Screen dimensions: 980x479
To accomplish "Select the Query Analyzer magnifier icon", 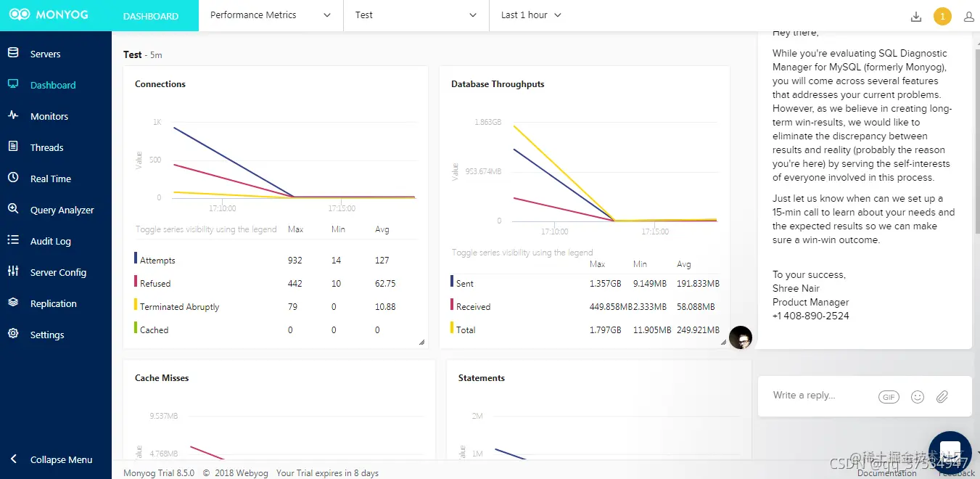I will [x=13, y=208].
